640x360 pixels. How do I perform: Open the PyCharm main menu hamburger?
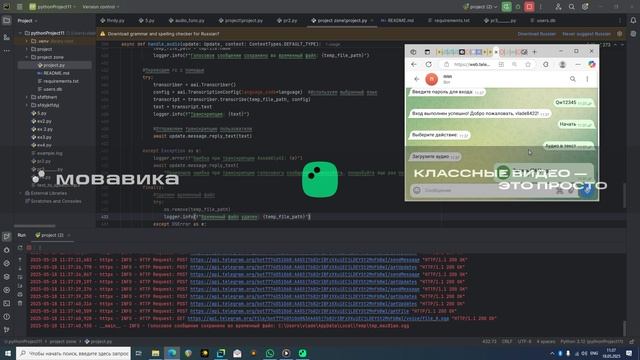19,7
